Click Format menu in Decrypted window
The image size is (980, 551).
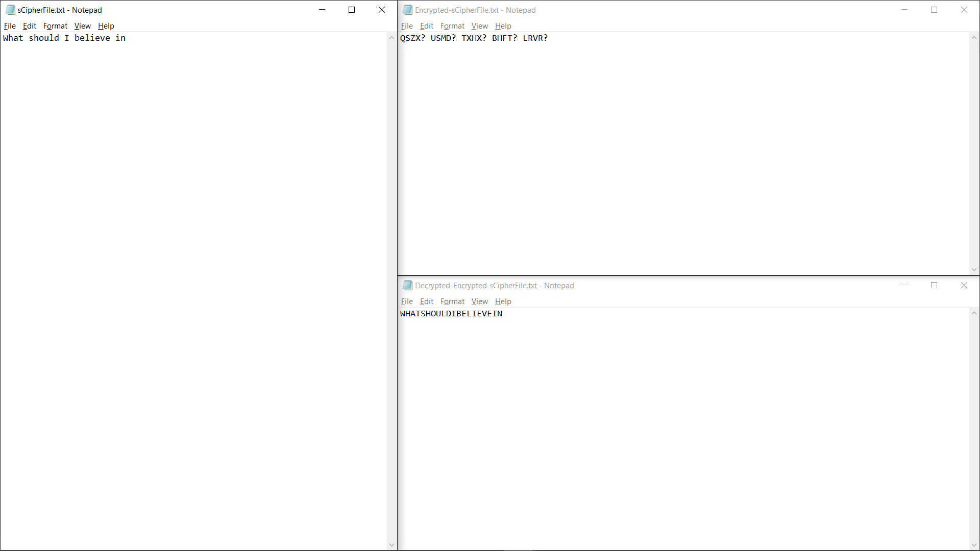pyautogui.click(x=452, y=302)
